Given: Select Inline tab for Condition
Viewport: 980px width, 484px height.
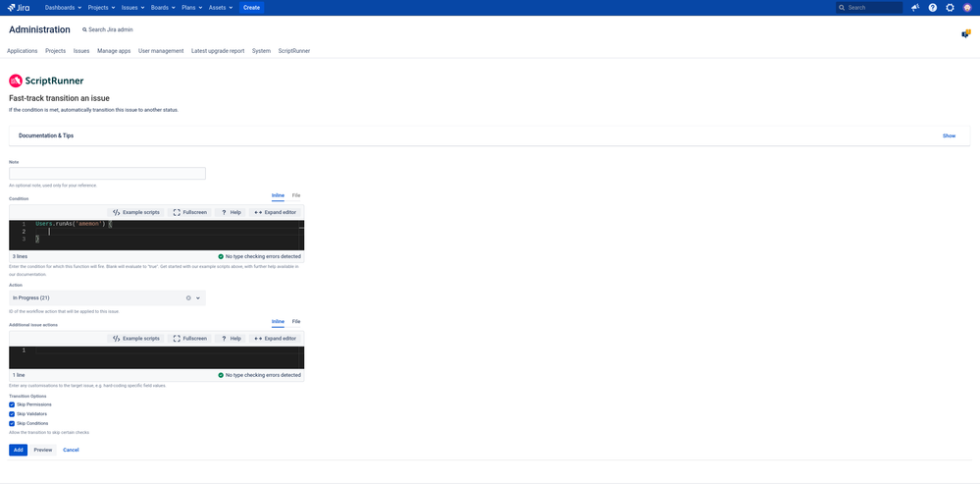Looking at the screenshot, I should [279, 195].
